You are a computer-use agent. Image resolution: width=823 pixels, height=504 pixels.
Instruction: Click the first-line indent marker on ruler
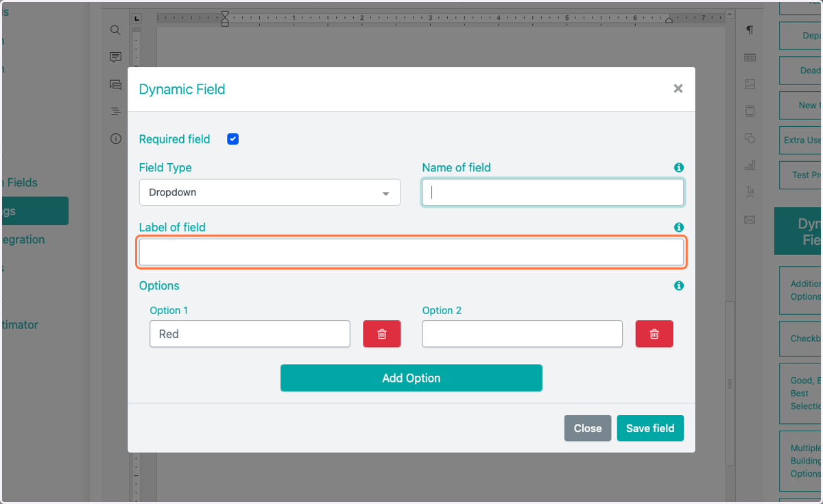[225, 14]
